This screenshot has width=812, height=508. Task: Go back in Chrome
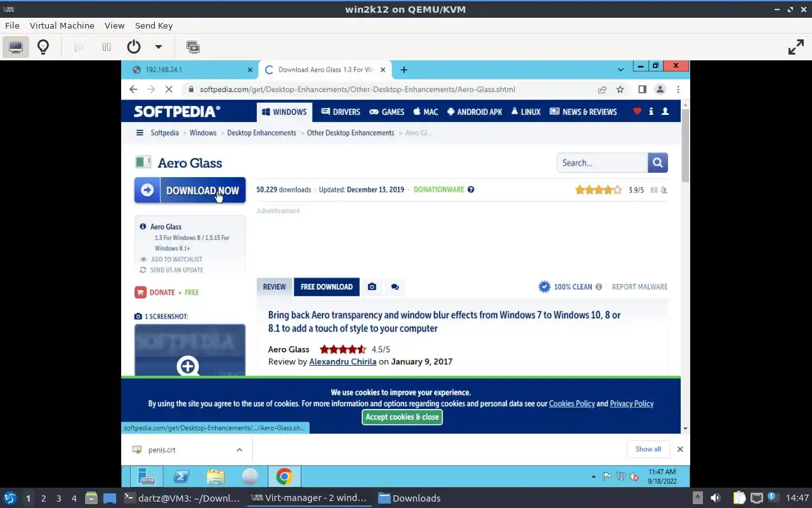(x=133, y=90)
